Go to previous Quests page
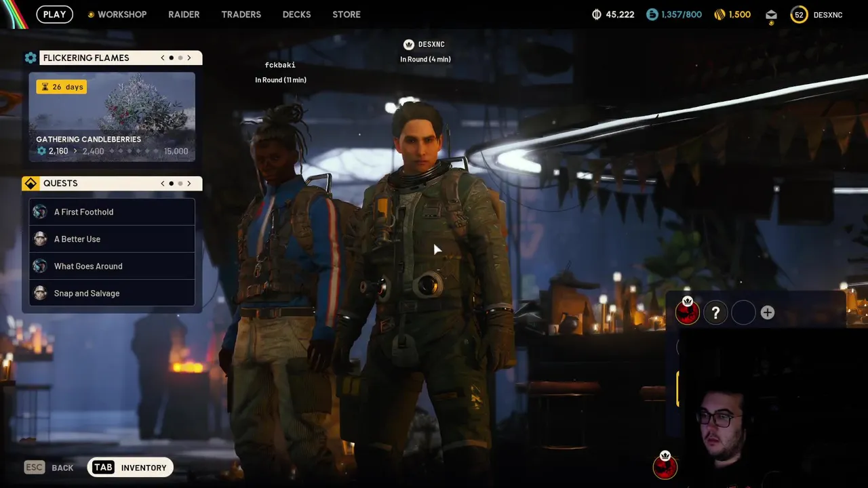Image resolution: width=868 pixels, height=488 pixels. [163, 184]
